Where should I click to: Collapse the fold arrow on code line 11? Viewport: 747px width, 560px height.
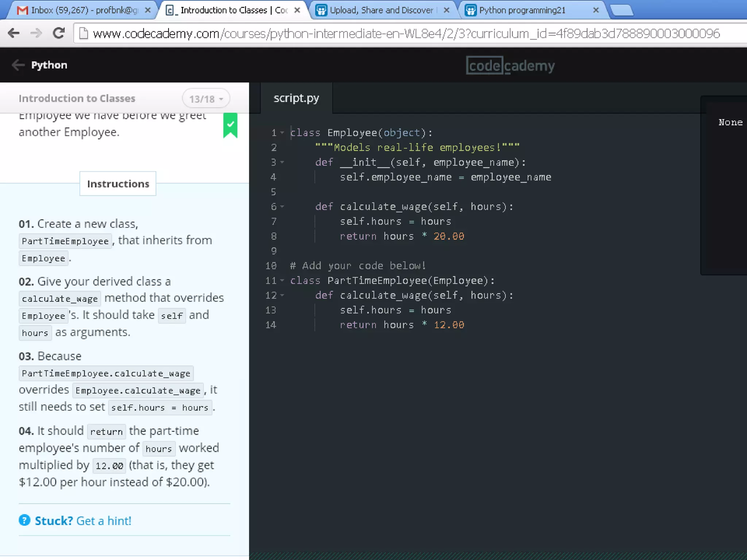tap(282, 280)
